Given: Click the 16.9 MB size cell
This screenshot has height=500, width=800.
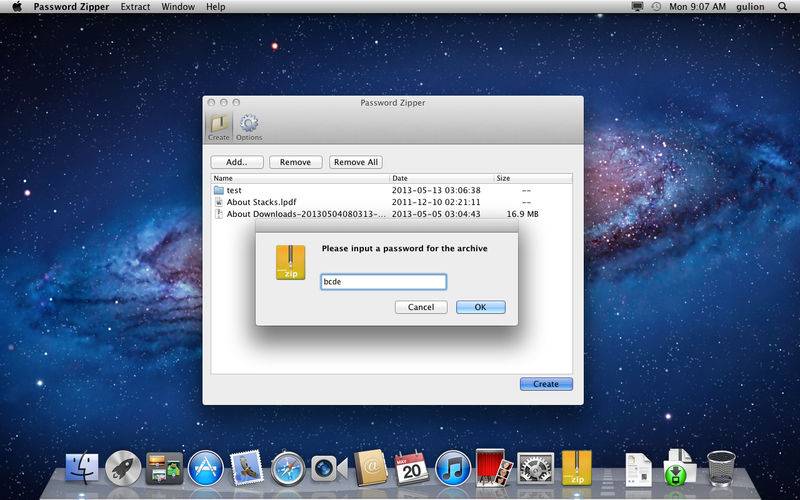Looking at the screenshot, I should pyautogui.click(x=522, y=214).
